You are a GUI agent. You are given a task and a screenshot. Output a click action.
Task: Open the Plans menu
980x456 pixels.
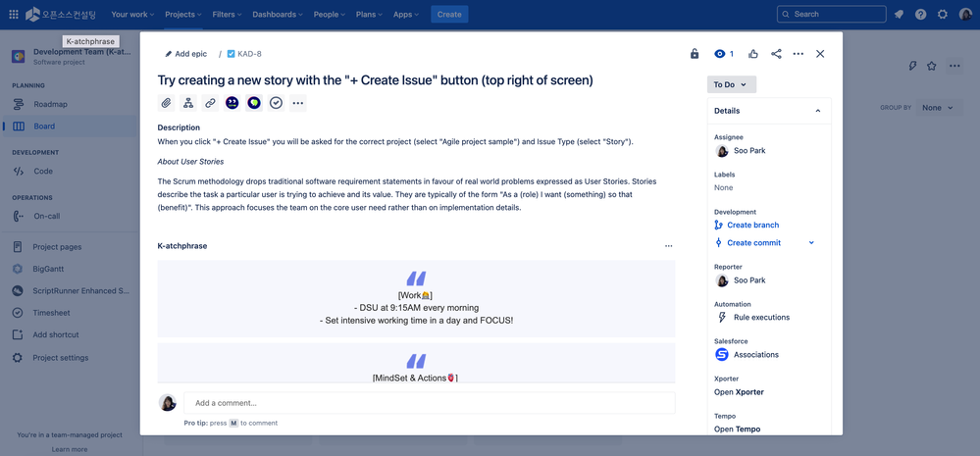(x=369, y=15)
